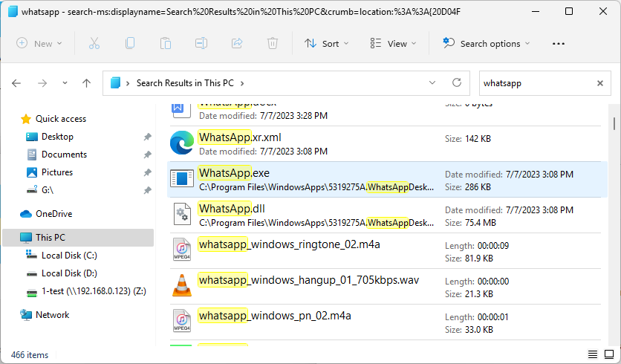The image size is (621, 364).
Task: Select This PC in navigation pane
Action: pyautogui.click(x=78, y=238)
